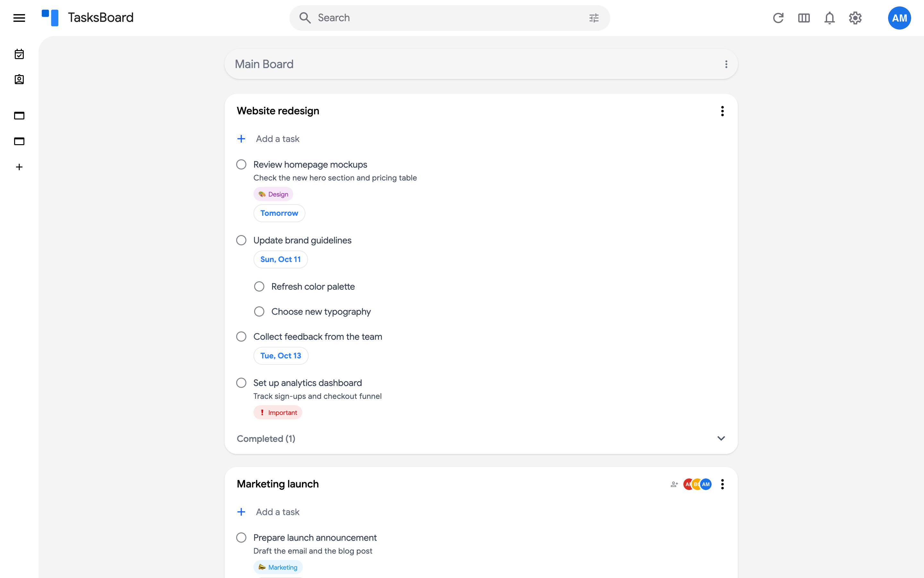924x578 pixels.
Task: Open Marketing launch list options
Action: [x=723, y=484]
